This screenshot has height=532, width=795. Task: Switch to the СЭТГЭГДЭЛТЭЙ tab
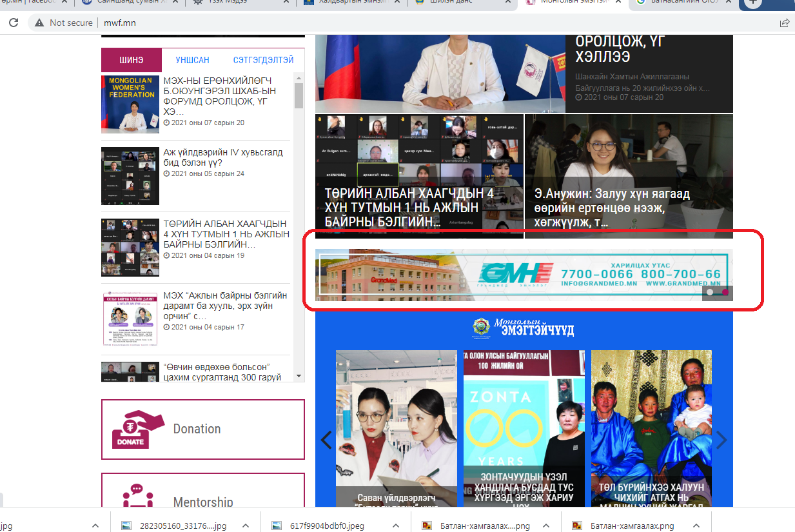tap(263, 60)
